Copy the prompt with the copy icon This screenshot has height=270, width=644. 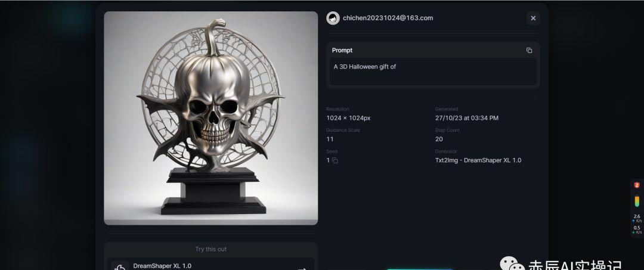(529, 51)
